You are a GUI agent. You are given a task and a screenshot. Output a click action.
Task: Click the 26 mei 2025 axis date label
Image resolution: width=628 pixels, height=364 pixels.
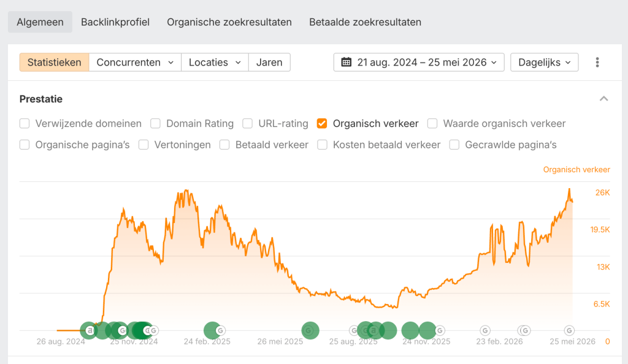coord(280,341)
